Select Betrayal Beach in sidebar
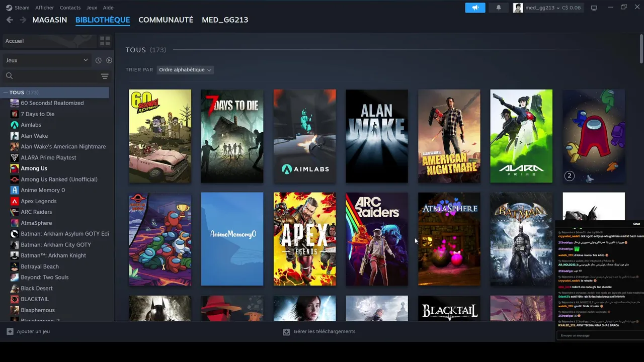644x362 pixels. tap(40, 266)
